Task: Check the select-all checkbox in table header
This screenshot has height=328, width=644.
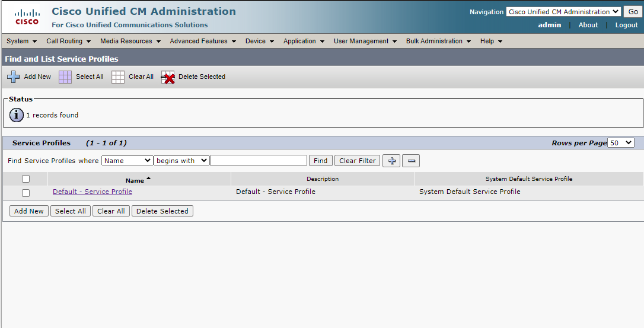Action: (26, 179)
